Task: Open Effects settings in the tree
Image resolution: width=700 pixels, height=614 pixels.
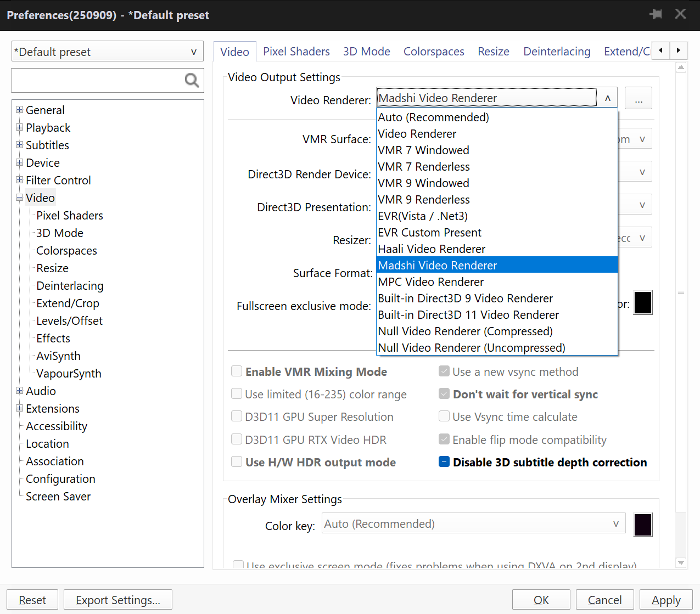Action: pyautogui.click(x=53, y=338)
